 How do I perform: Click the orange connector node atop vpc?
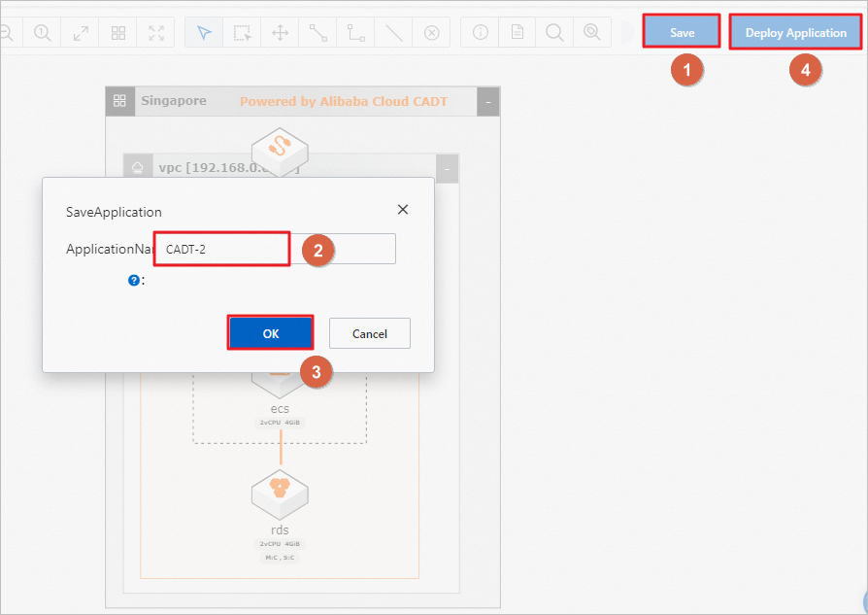280,151
